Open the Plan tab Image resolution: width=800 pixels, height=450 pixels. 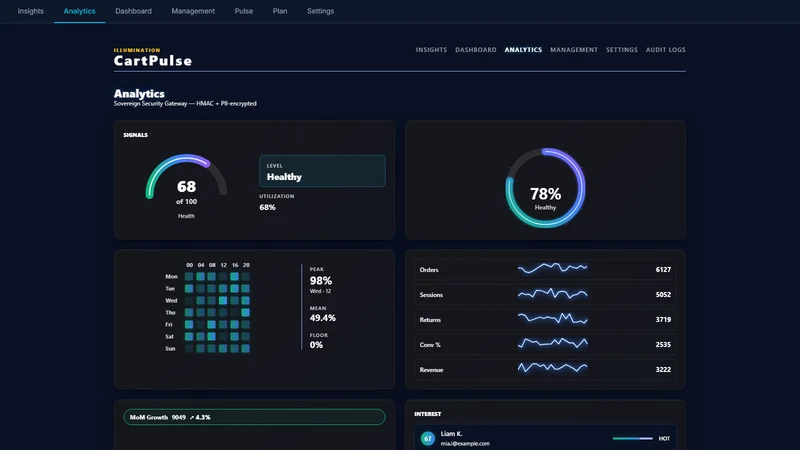pos(280,11)
